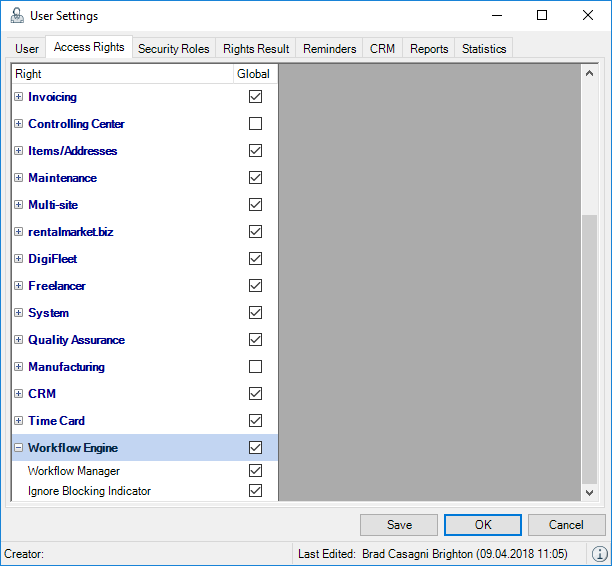This screenshot has height=566, width=612.
Task: Open the Rights Result tab
Action: coord(256,48)
